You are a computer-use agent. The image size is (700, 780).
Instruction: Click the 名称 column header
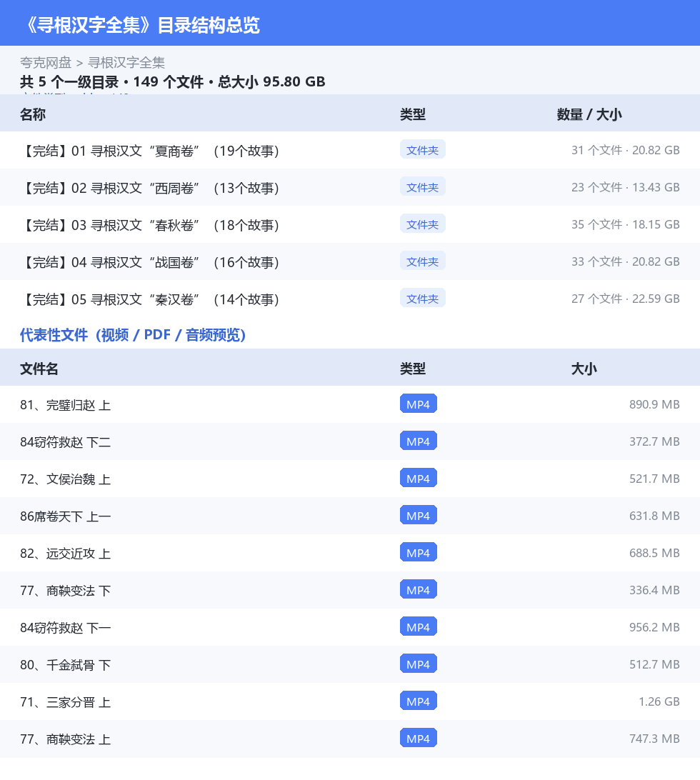tap(33, 114)
